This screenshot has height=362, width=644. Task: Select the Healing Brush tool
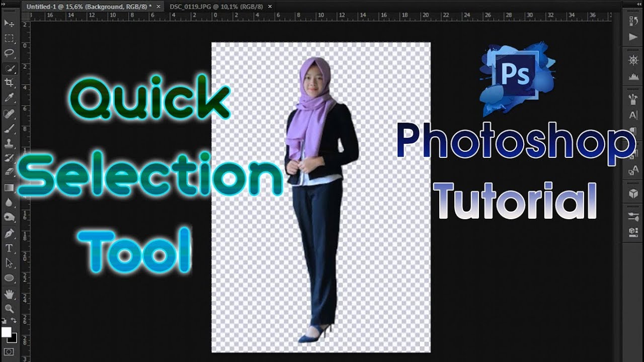click(9, 114)
